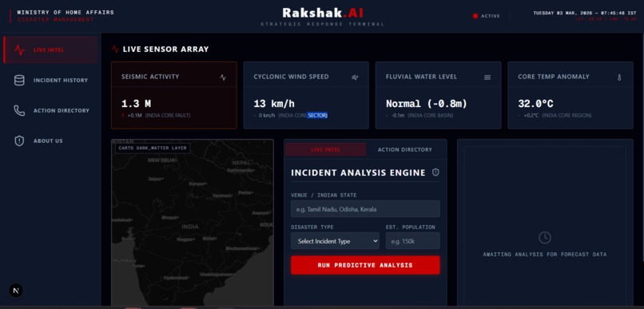Open About Us in the sidebar
Viewport: 644px width, 309px height.
click(50, 141)
